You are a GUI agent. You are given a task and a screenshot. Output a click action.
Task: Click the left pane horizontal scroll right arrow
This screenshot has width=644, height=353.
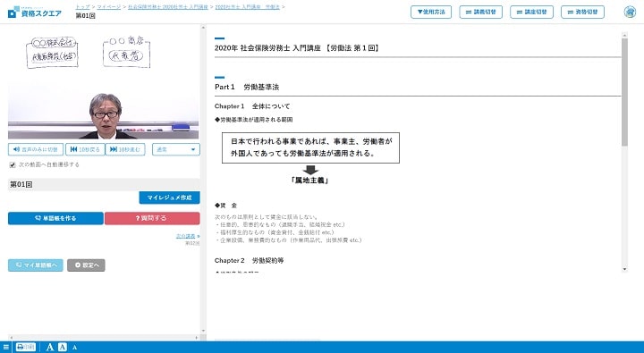tap(197, 338)
